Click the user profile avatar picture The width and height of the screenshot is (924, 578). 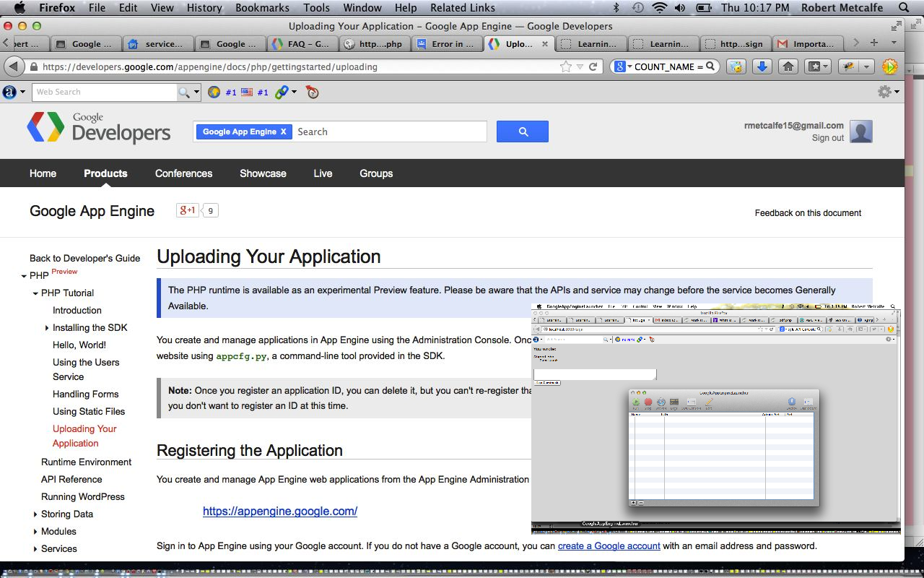point(861,131)
